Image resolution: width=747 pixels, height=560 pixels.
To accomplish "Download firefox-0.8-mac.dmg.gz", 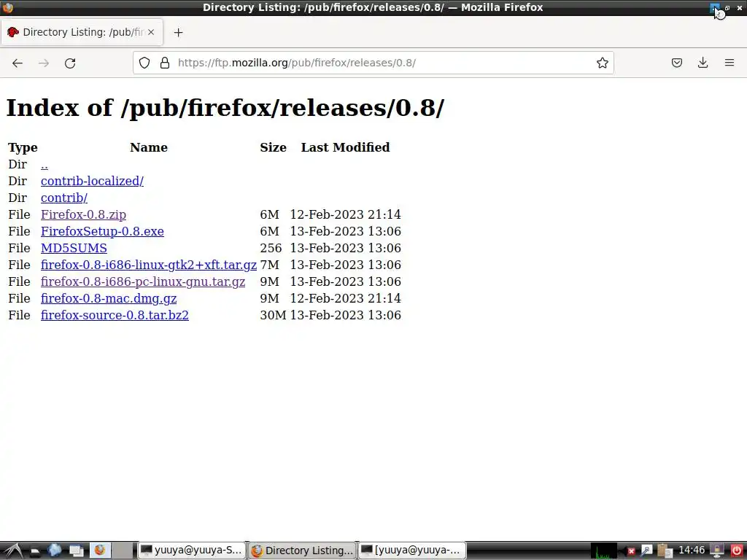I will pyautogui.click(x=109, y=298).
